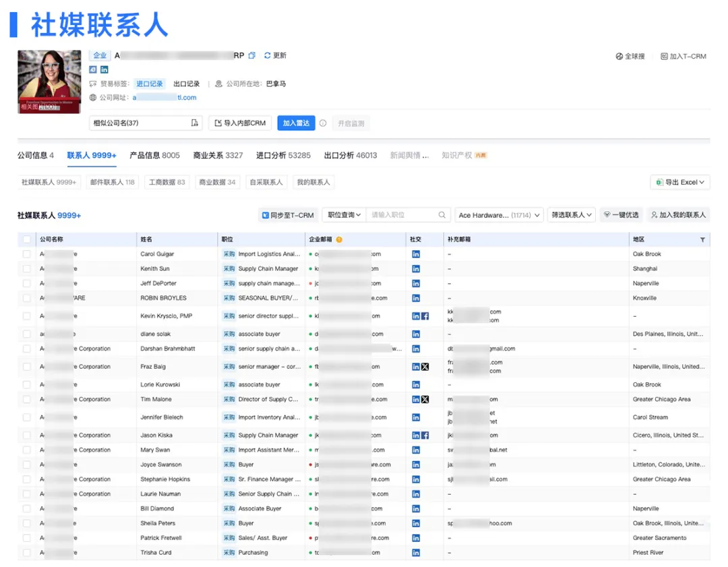Switch to the 进口分析 53285 tab

point(283,156)
